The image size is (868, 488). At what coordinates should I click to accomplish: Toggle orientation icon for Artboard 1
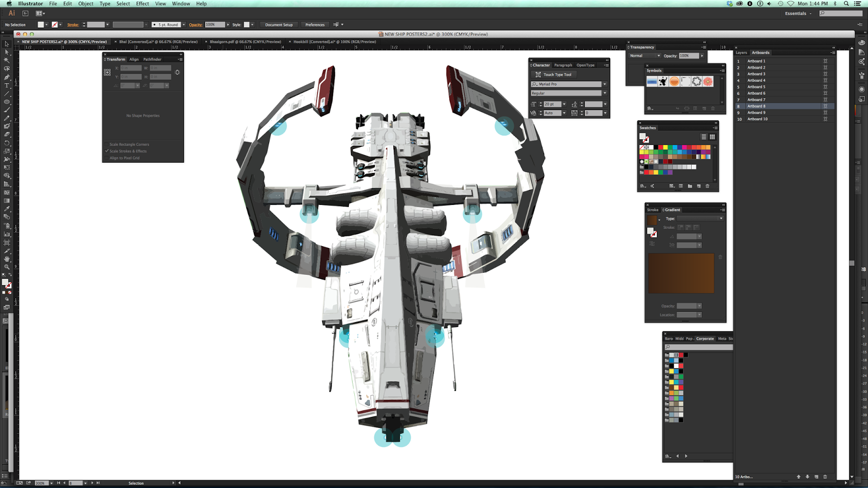825,61
